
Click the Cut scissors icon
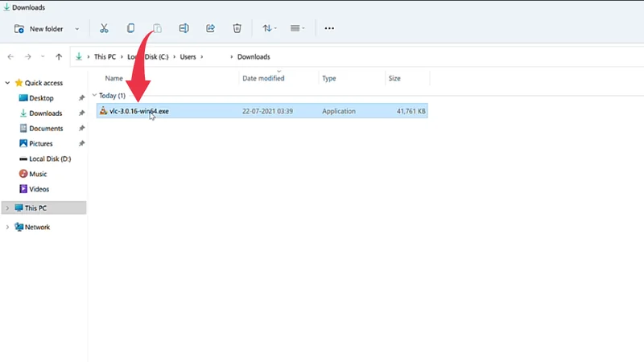pyautogui.click(x=104, y=28)
